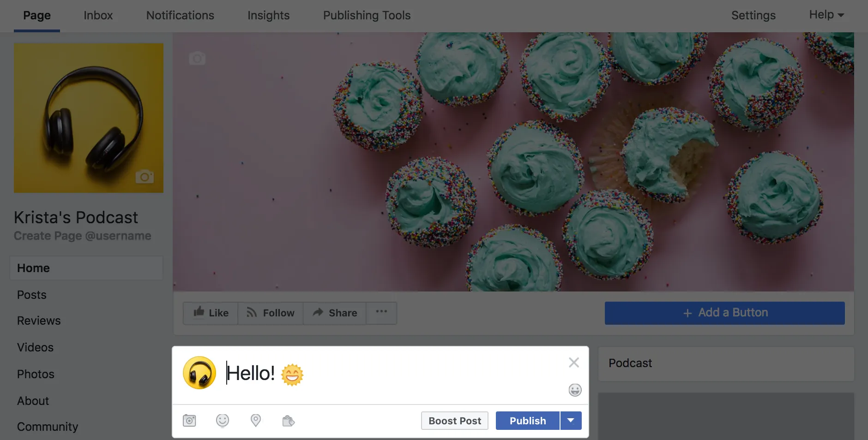The height and width of the screenshot is (440, 868).
Task: Add a photo/video using the camera icon in composer
Action: (x=189, y=420)
